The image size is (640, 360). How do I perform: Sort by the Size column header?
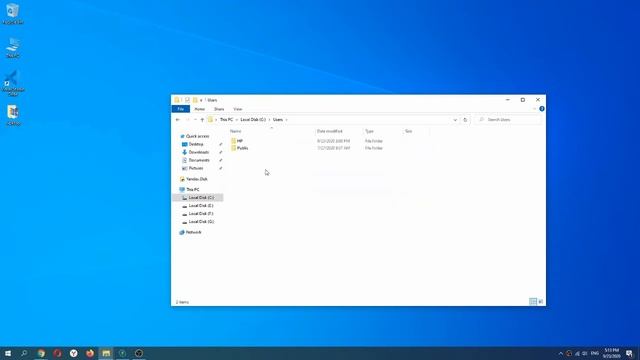click(409, 131)
